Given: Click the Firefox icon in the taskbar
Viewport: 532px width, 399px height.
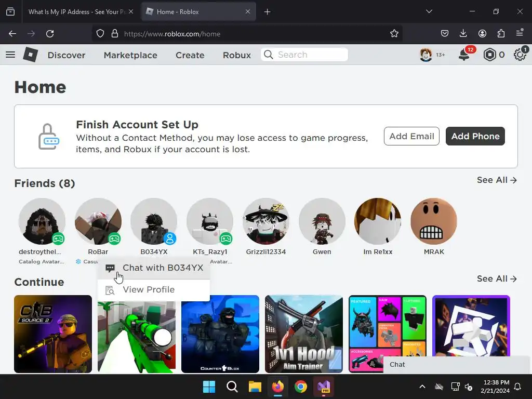Looking at the screenshot, I should 278,387.
